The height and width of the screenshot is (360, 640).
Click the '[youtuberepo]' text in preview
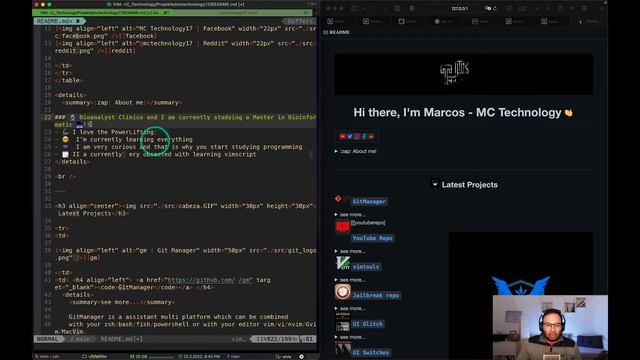pos(368,223)
